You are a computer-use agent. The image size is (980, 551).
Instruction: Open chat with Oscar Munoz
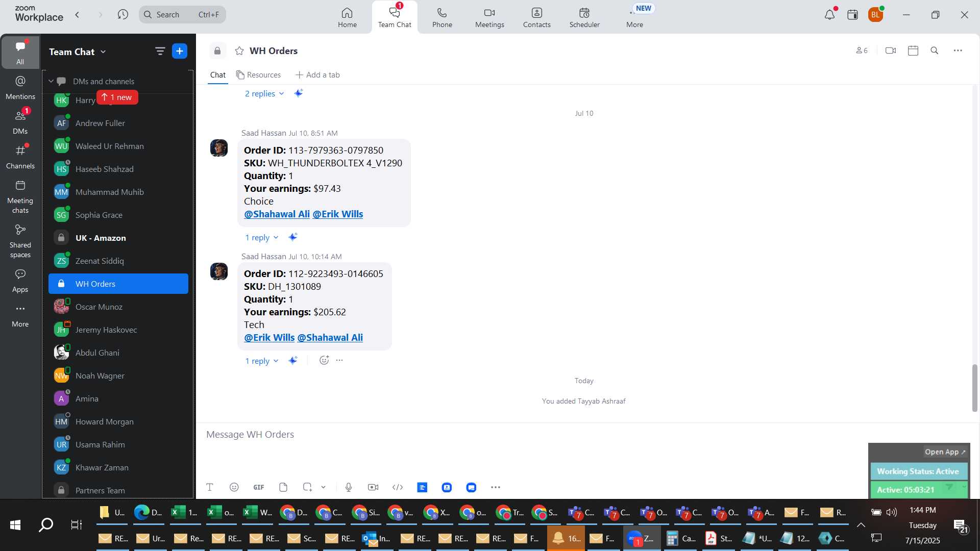118,307
